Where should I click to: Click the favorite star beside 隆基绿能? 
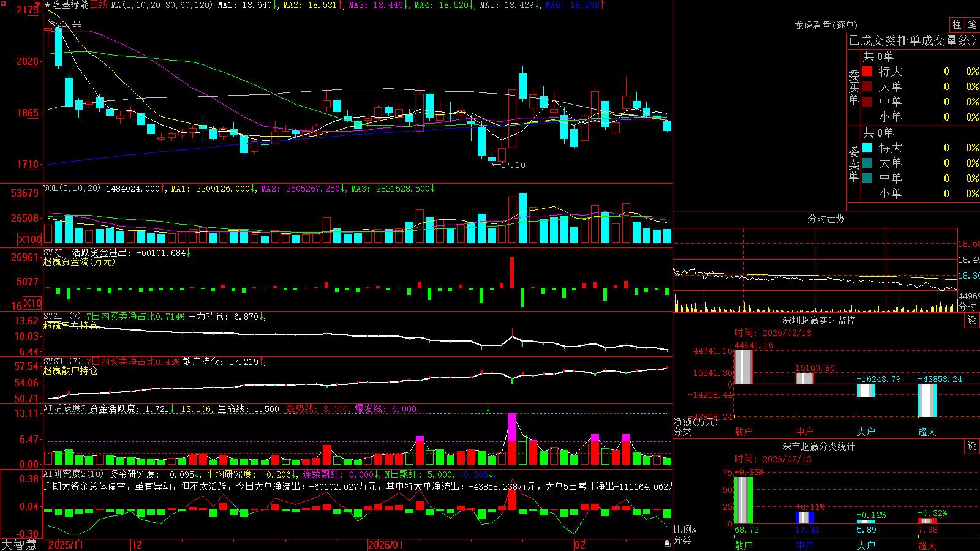click(48, 5)
